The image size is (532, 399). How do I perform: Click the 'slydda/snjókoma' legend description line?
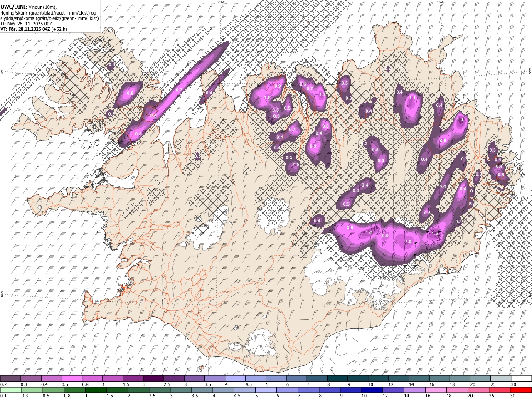point(49,18)
